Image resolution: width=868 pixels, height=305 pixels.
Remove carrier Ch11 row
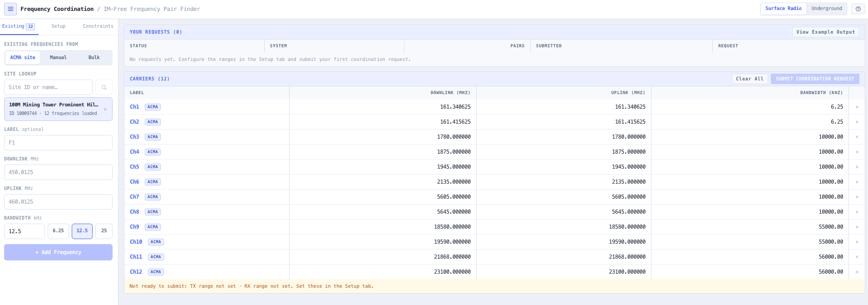tap(857, 257)
